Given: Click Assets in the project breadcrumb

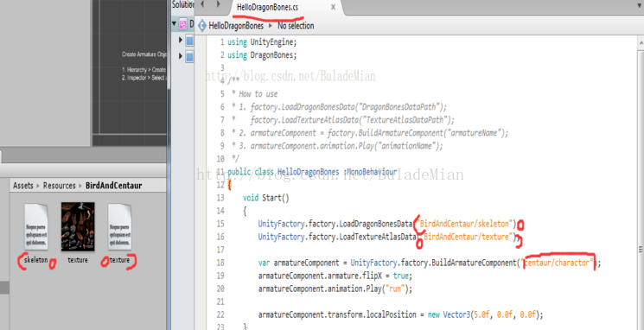Looking at the screenshot, I should click(x=23, y=186).
